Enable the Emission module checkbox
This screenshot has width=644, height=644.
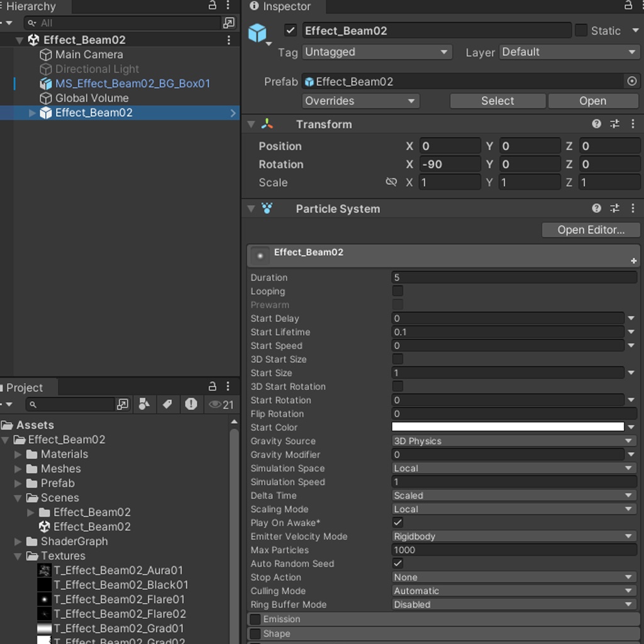coord(254,619)
